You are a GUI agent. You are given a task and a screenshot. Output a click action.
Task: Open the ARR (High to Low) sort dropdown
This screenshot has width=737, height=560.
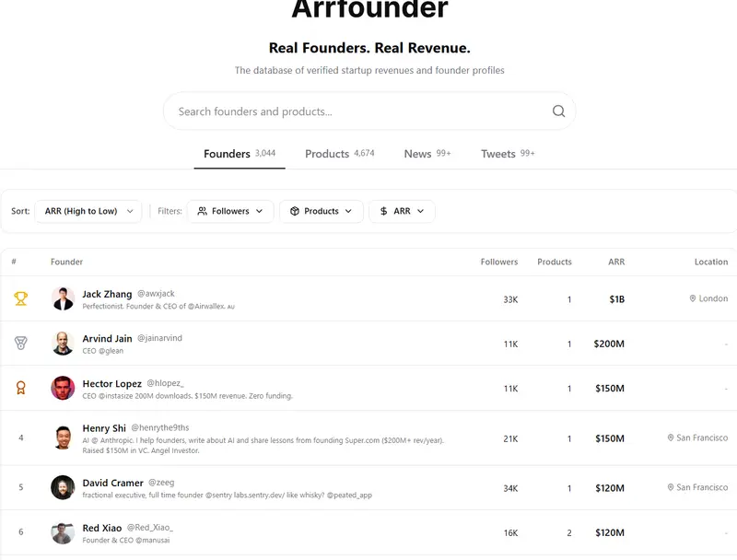(88, 212)
